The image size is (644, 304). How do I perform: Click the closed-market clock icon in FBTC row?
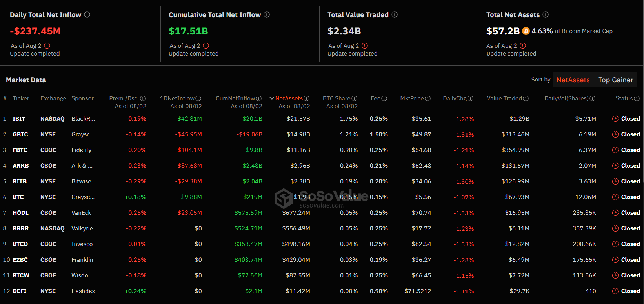[x=615, y=150]
